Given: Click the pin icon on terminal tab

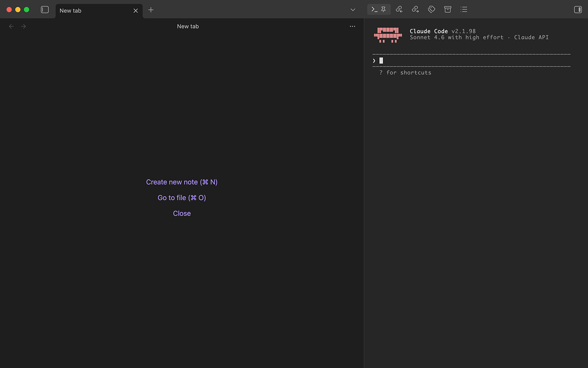Looking at the screenshot, I should point(384,9).
